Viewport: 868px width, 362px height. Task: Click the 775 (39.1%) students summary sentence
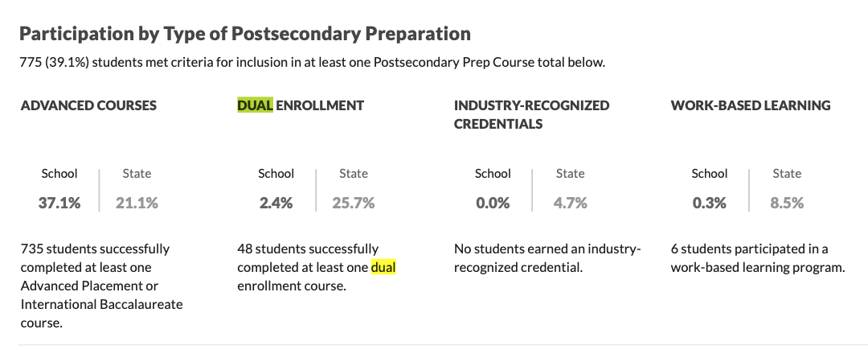(312, 62)
